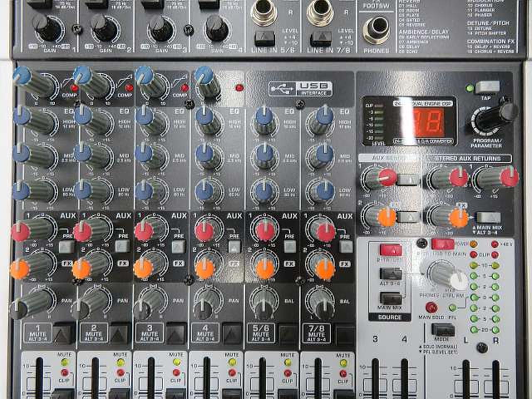
Task: Click the red MAIN SOLO indicator light
Action: (431, 308)
